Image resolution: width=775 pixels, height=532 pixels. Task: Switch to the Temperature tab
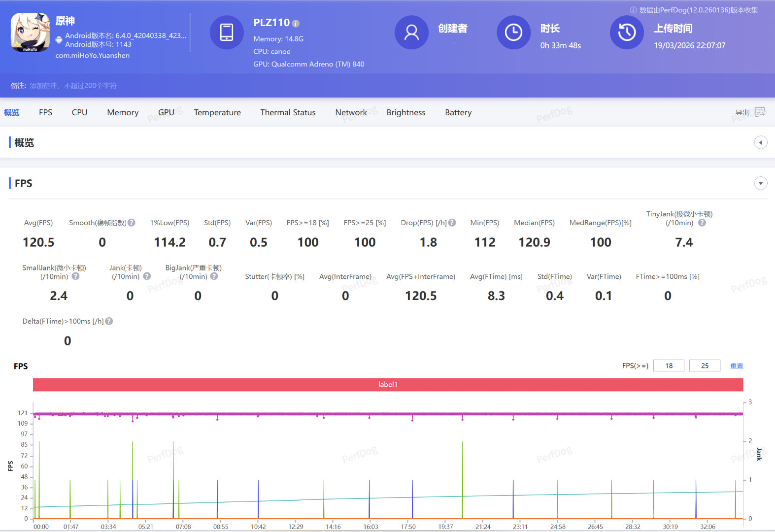[x=217, y=112]
